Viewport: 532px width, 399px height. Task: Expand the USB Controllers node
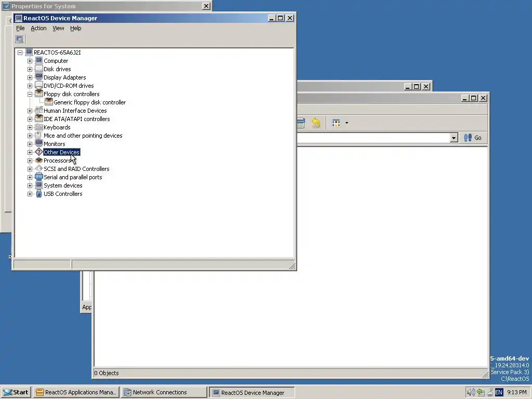tap(30, 194)
